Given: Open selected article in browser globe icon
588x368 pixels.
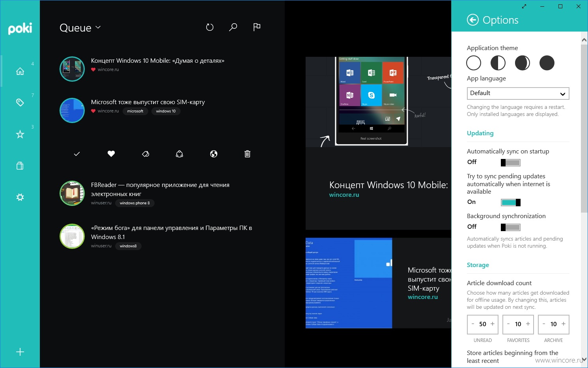Looking at the screenshot, I should tap(214, 154).
